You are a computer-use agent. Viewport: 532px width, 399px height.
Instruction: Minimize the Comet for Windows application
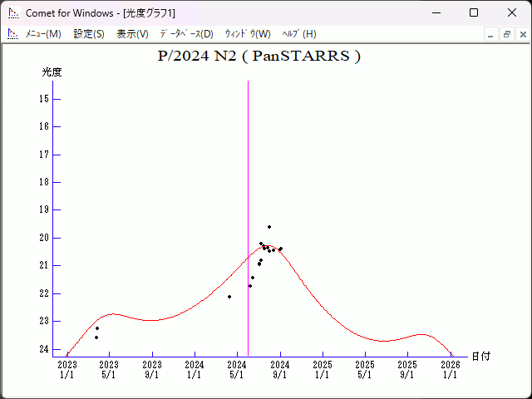[435, 12]
